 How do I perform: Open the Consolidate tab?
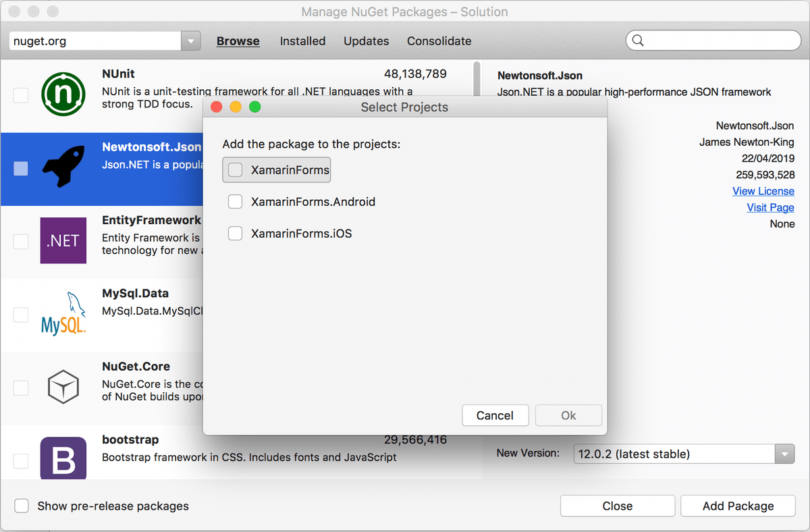click(x=439, y=41)
